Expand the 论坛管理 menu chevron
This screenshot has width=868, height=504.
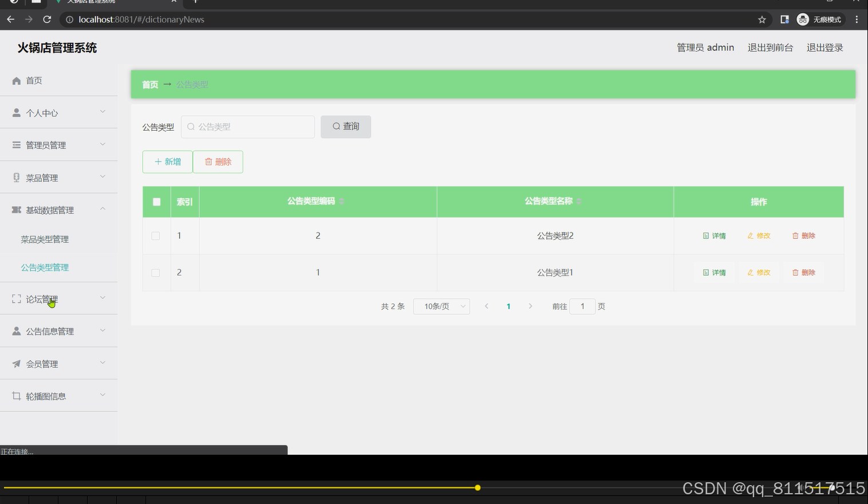click(103, 298)
